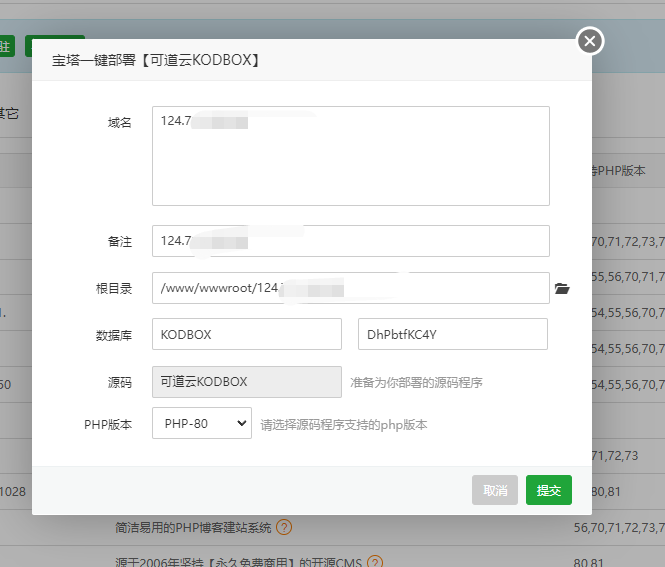The image size is (665, 567).
Task: Edit the root directory path field
Action: click(x=351, y=288)
